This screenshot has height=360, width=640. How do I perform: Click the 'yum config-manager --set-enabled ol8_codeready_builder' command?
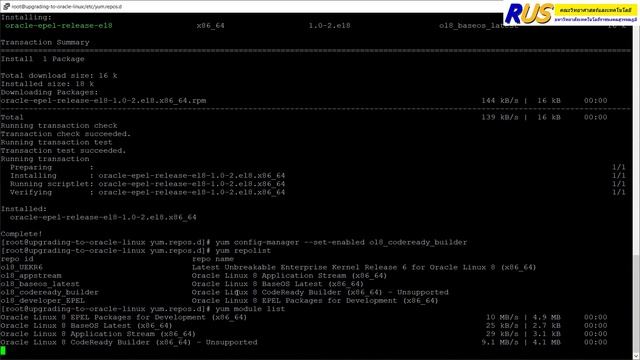pyautogui.click(x=341, y=242)
